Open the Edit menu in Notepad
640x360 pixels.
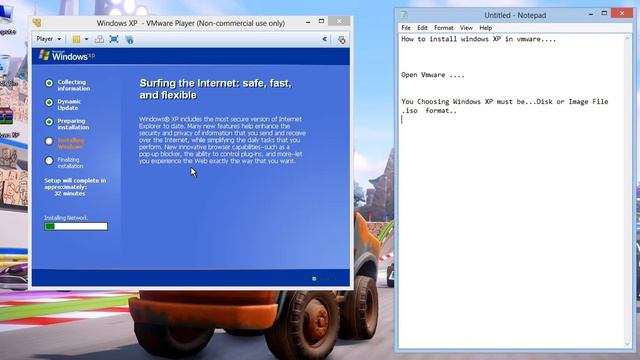click(x=422, y=28)
